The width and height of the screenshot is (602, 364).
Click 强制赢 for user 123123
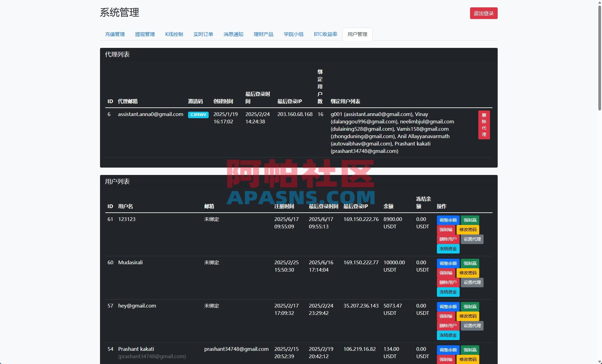coord(470,220)
